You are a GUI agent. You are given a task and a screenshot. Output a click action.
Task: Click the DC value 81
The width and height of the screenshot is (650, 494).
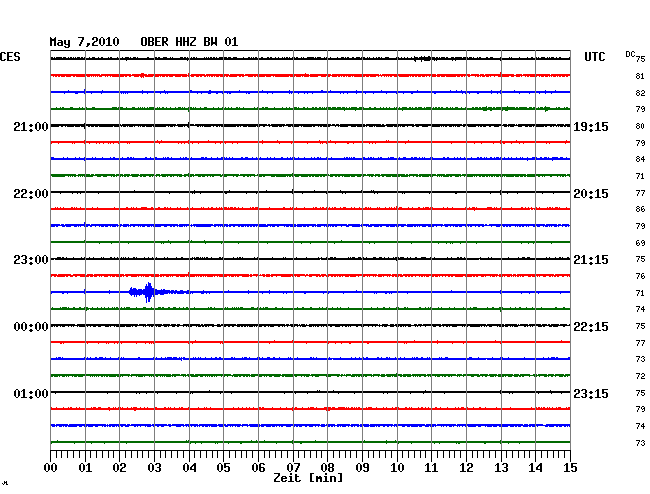(640, 76)
